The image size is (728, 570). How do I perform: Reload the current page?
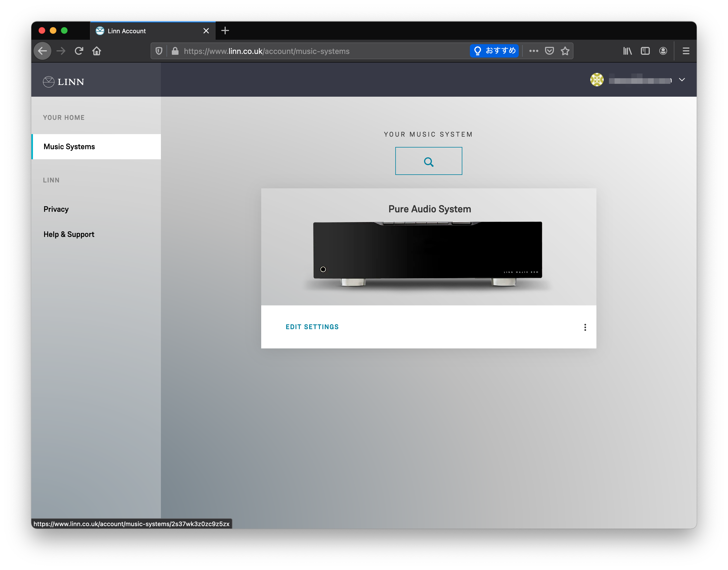pyautogui.click(x=79, y=51)
